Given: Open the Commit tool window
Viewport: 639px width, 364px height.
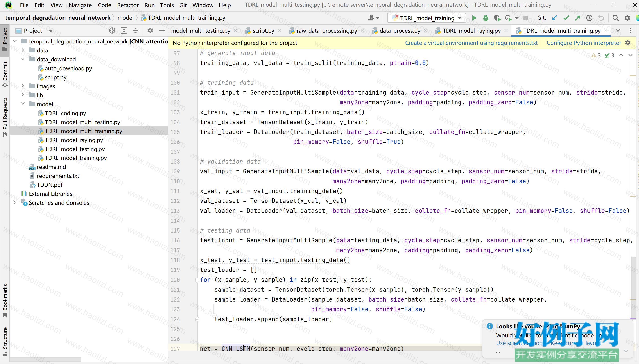Looking at the screenshot, I should 5,74.
